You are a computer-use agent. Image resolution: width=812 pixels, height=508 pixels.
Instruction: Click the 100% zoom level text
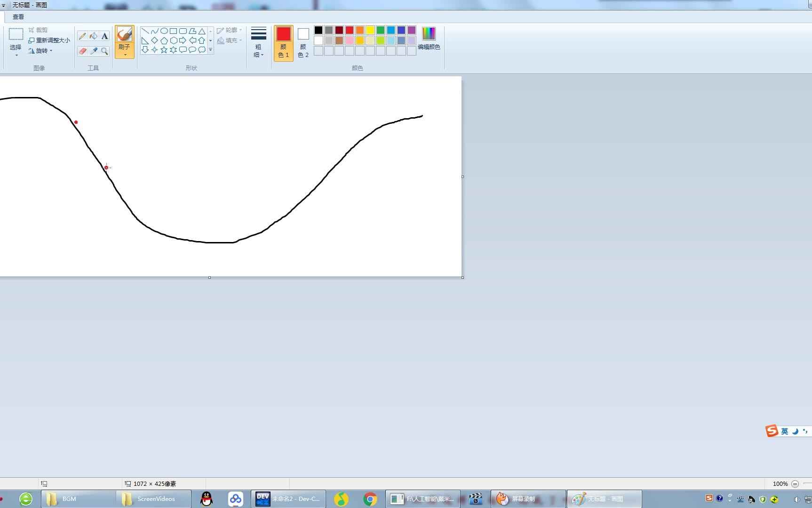(x=780, y=484)
